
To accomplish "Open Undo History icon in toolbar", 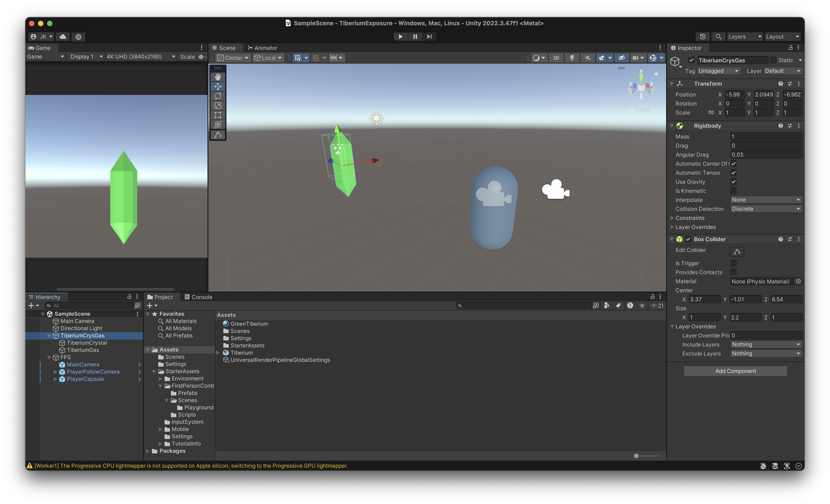I will click(x=702, y=37).
